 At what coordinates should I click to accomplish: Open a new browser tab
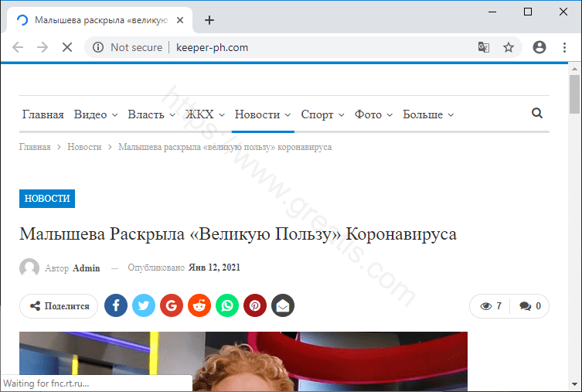209,20
